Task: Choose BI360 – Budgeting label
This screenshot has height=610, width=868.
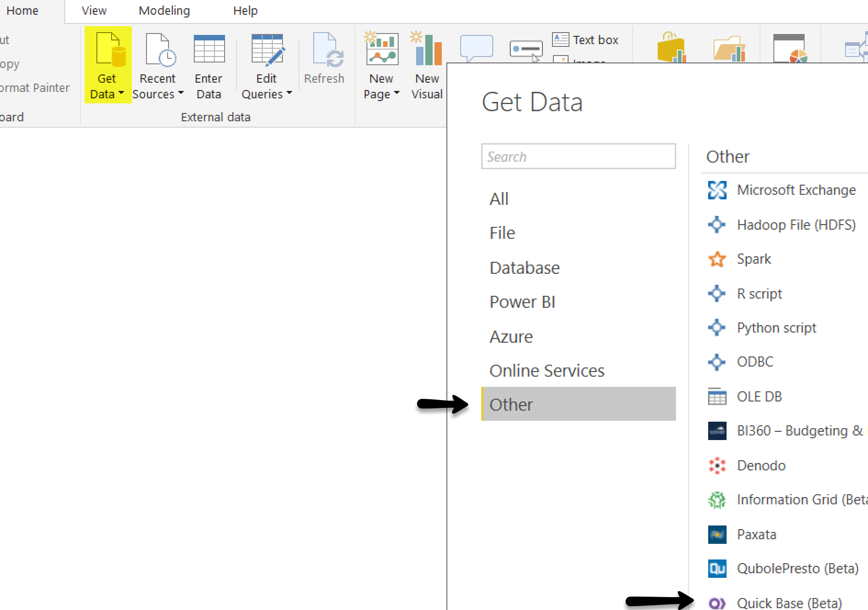Action: (x=800, y=431)
